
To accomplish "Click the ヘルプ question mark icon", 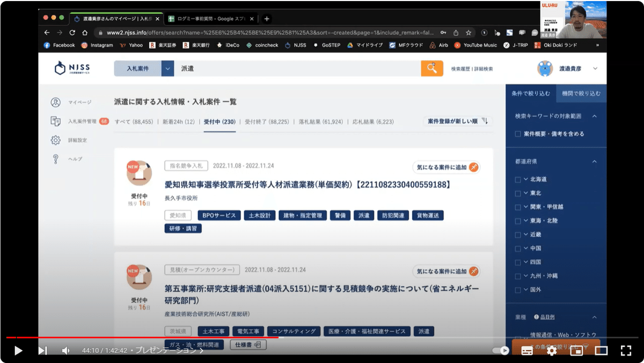I will [x=55, y=159].
